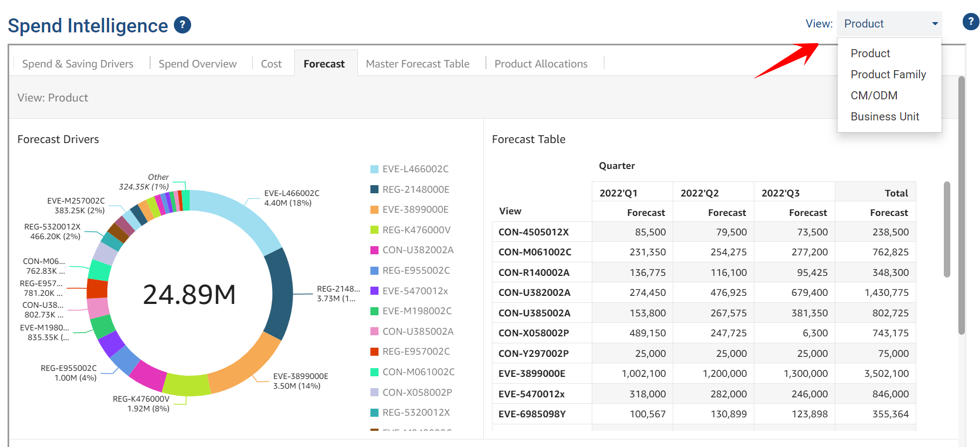Choose CM/ODM option in the View menu
Image resolution: width=980 pixels, height=447 pixels.
pos(874,96)
